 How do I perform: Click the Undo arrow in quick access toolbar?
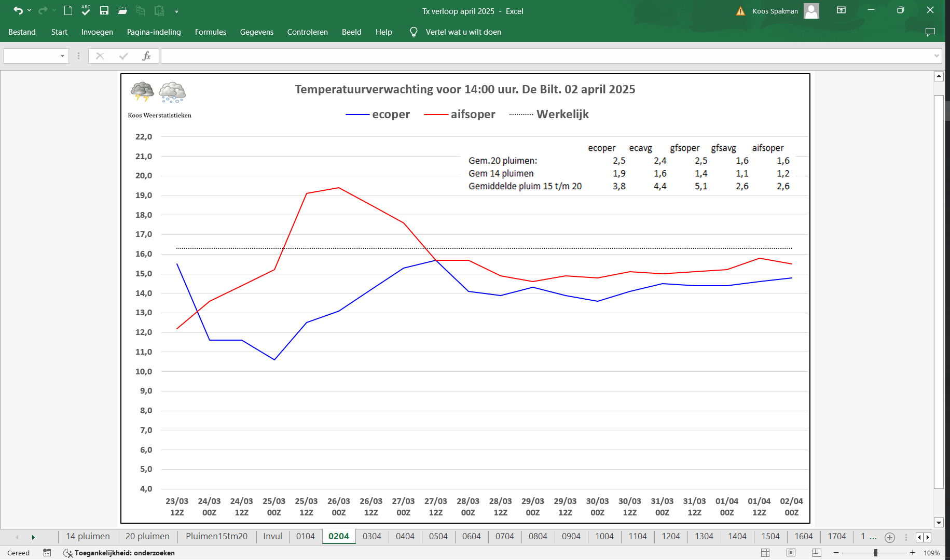(18, 10)
